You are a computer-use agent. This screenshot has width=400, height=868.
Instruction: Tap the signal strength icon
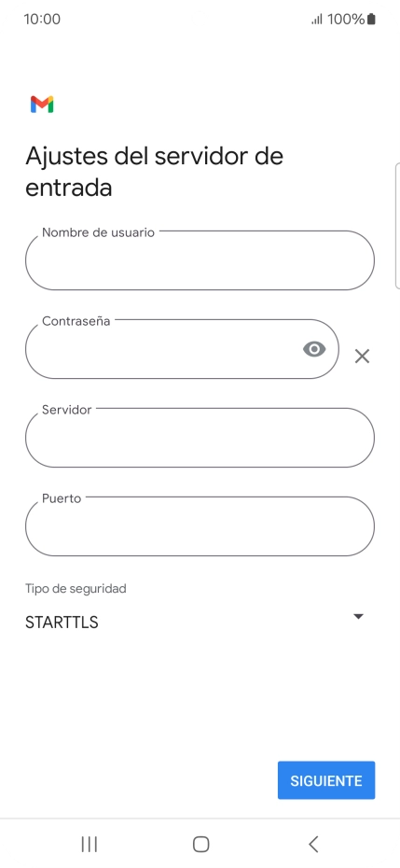point(316,20)
